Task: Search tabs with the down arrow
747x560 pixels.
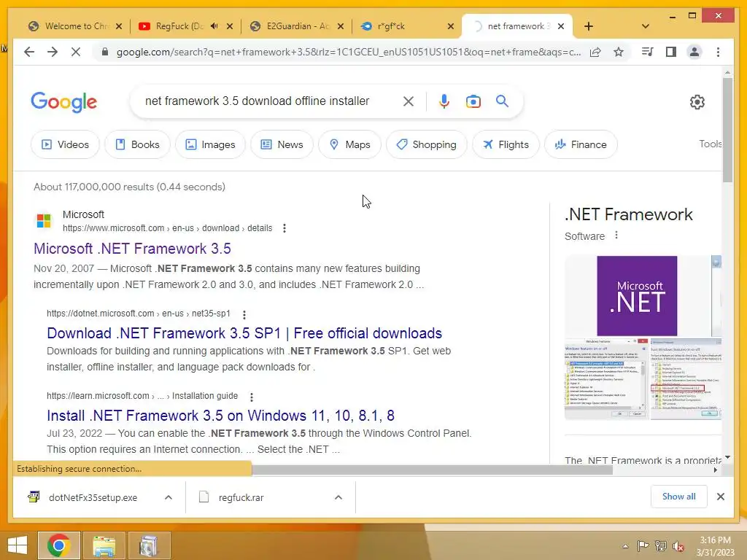Action: 646,26
